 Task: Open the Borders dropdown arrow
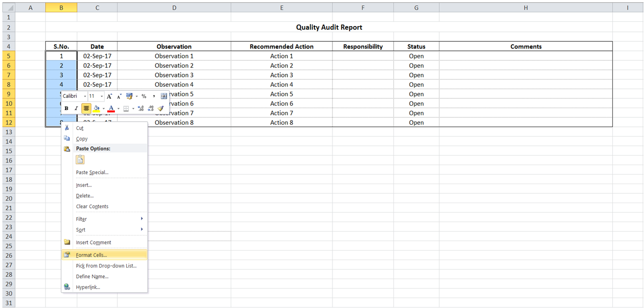click(x=133, y=108)
